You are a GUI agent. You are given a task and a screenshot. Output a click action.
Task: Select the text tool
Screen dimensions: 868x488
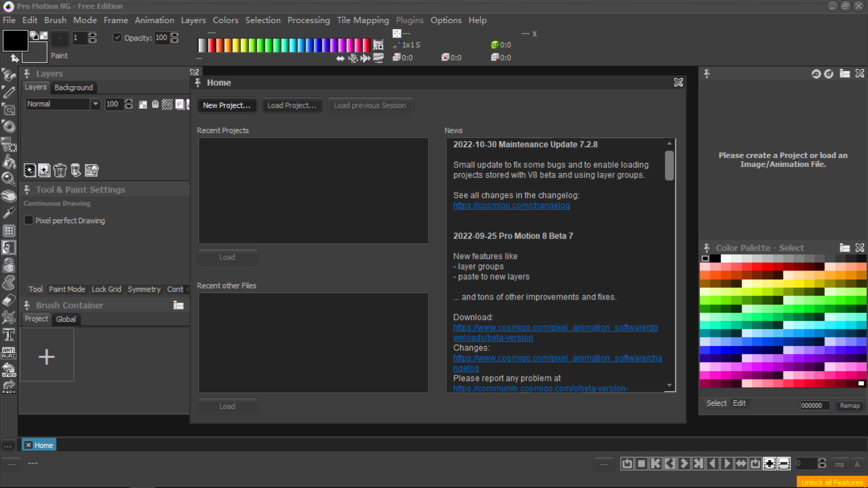9,335
